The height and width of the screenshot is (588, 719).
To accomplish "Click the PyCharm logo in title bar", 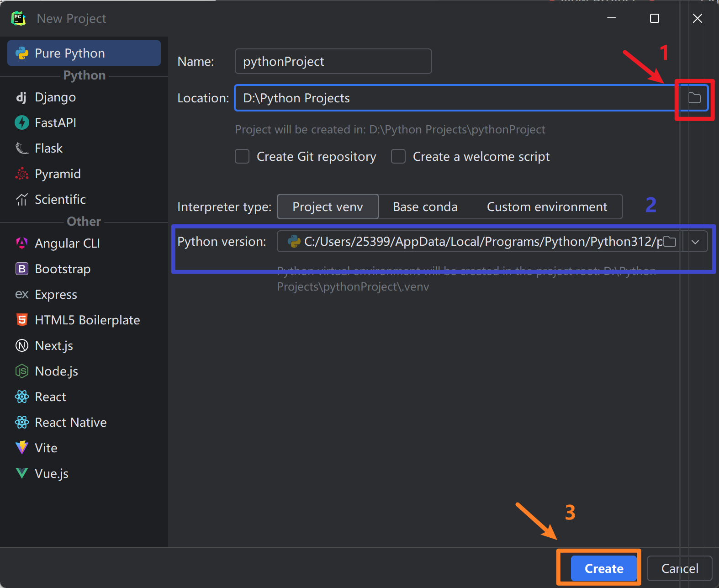I will (18, 18).
